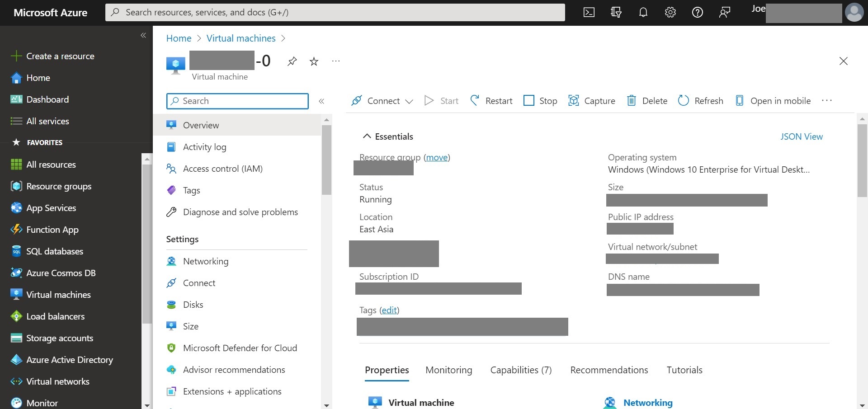This screenshot has height=409, width=868.
Task: Pin this virtual machine to dashboard
Action: tap(292, 61)
